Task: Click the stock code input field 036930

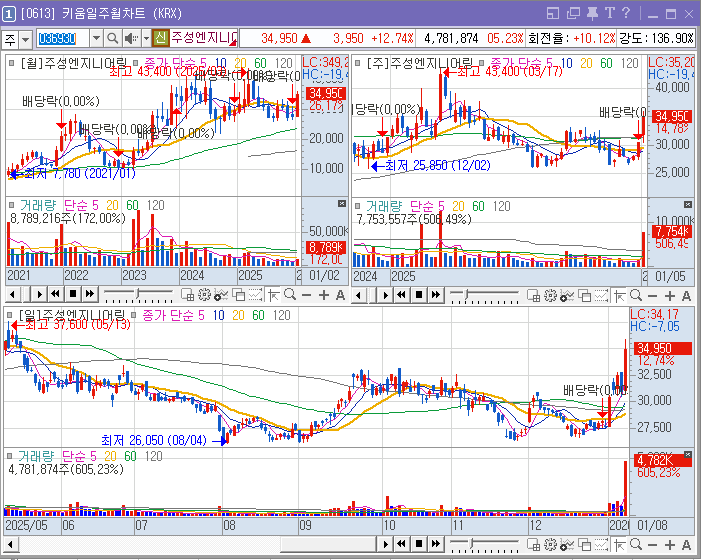Action: pos(63,38)
